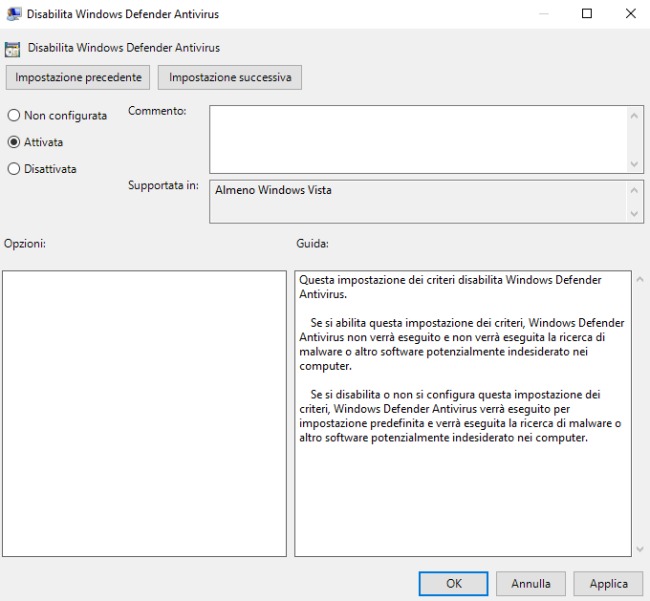Click the Opzioni: label
Viewport: 650px width, 601px height.
(25, 243)
